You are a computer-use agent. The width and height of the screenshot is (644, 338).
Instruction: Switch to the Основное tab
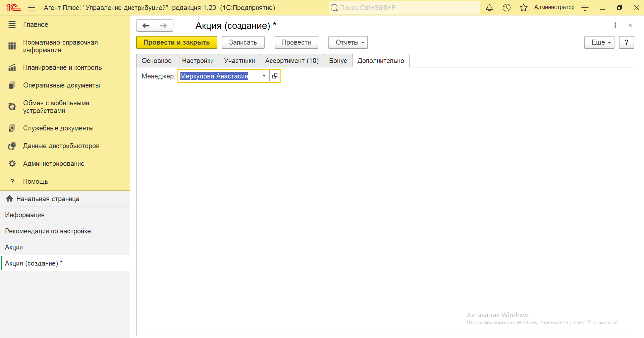(x=157, y=61)
